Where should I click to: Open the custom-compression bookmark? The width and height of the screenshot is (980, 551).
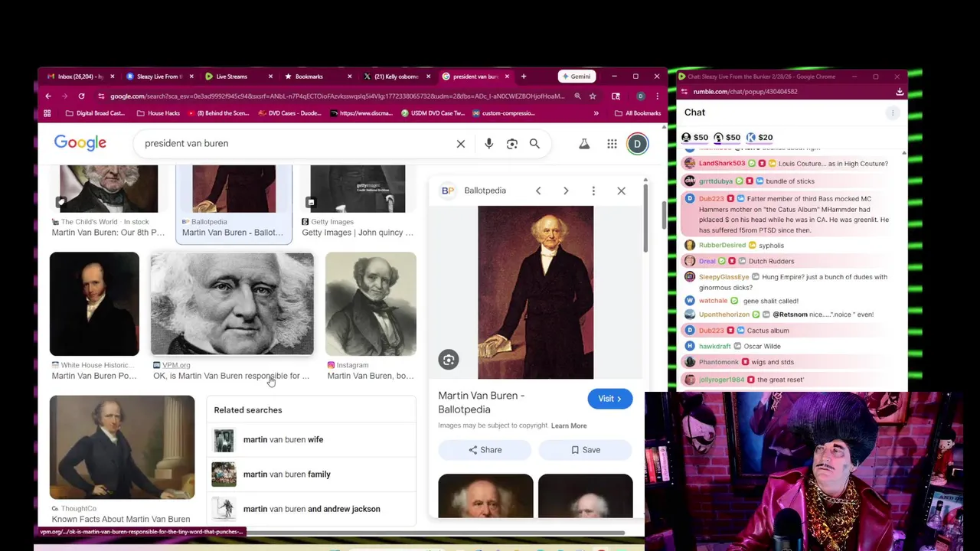pos(503,113)
